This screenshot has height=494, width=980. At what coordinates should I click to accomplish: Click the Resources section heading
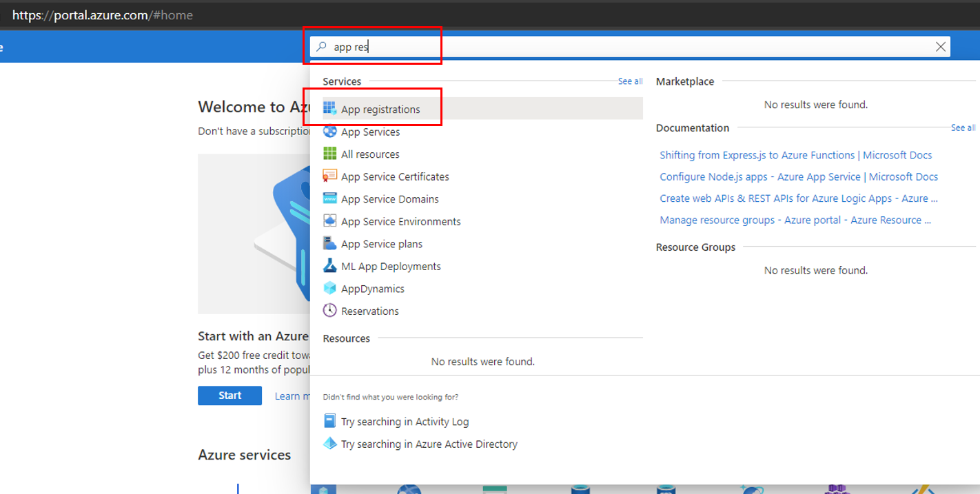pos(346,338)
